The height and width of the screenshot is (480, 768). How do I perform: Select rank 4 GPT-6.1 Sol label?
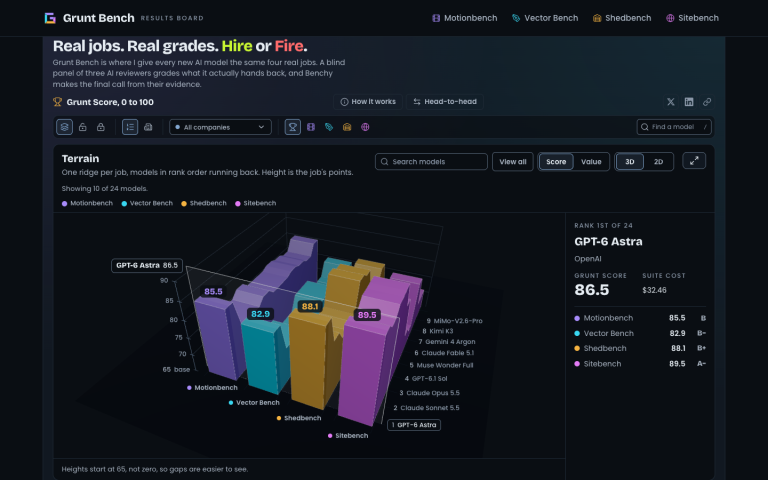pos(426,379)
